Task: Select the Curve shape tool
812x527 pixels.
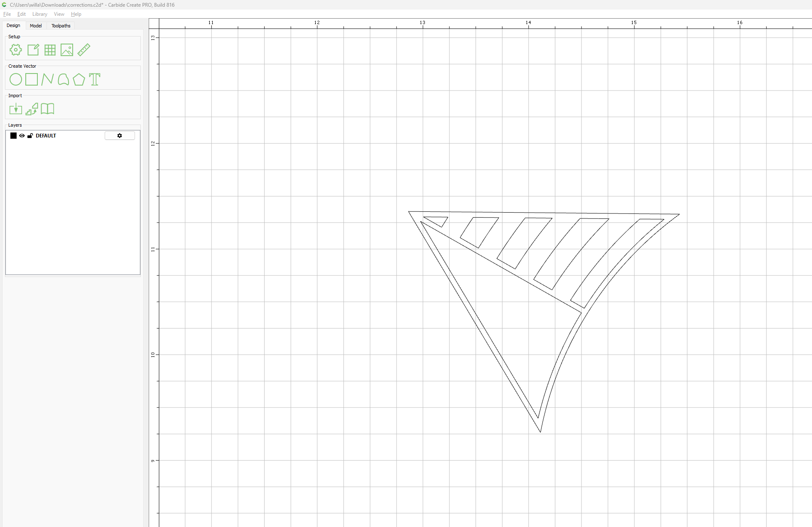Action: [63, 79]
